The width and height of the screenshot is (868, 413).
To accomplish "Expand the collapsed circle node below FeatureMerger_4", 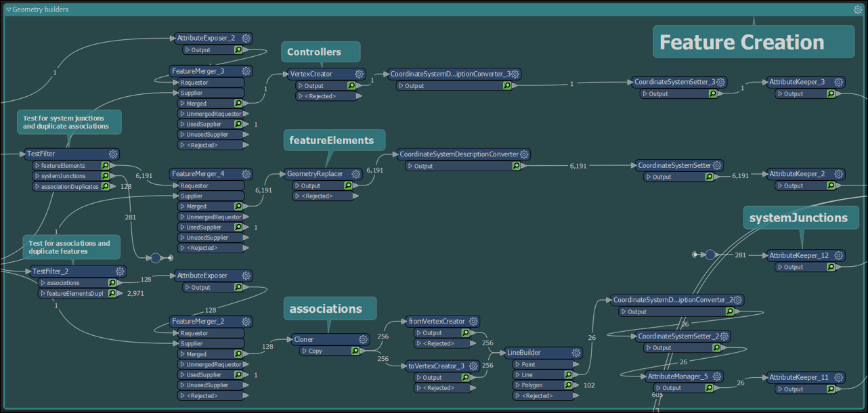I will point(156,258).
